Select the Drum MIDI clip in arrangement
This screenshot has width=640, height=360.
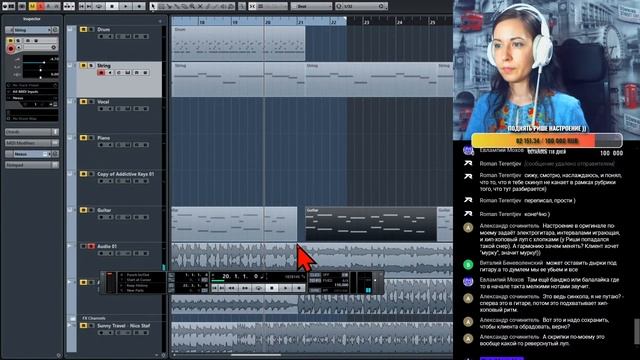[238, 44]
